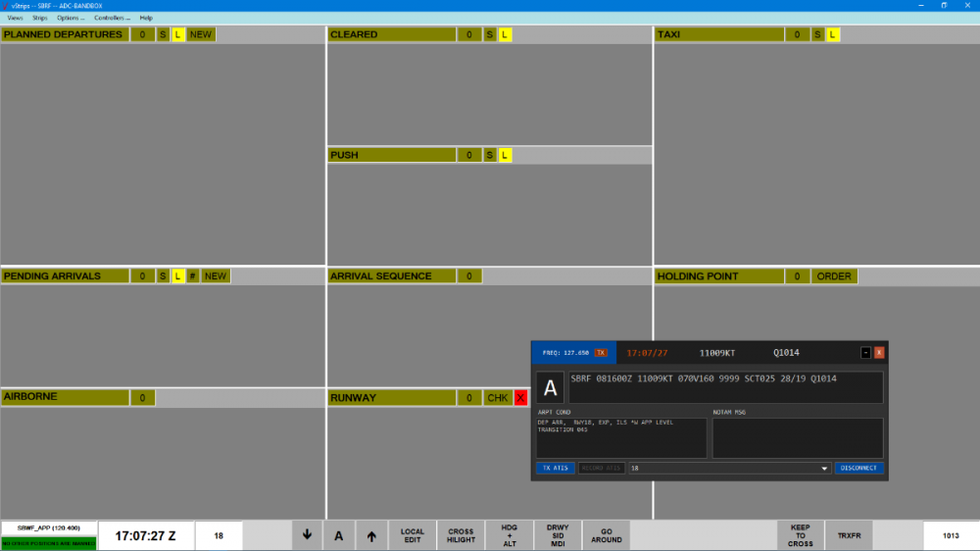Click the large ATIS letter A box
The height and width of the screenshot is (551, 980).
coord(550,387)
